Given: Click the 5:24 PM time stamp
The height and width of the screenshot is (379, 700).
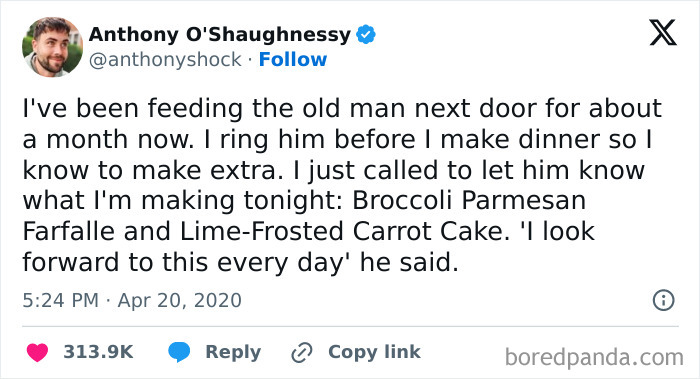Looking at the screenshot, I should pyautogui.click(x=60, y=300).
